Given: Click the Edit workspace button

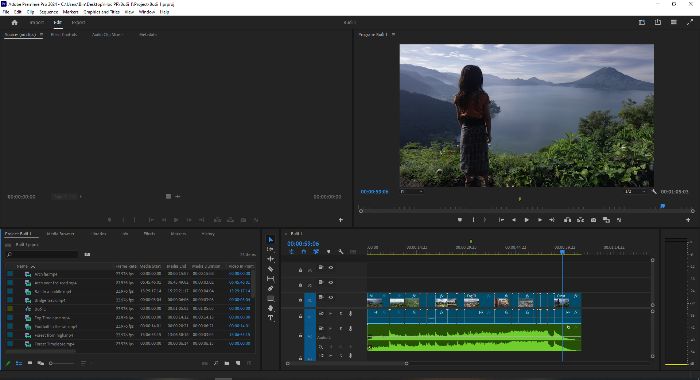Looking at the screenshot, I should pyautogui.click(x=58, y=22).
